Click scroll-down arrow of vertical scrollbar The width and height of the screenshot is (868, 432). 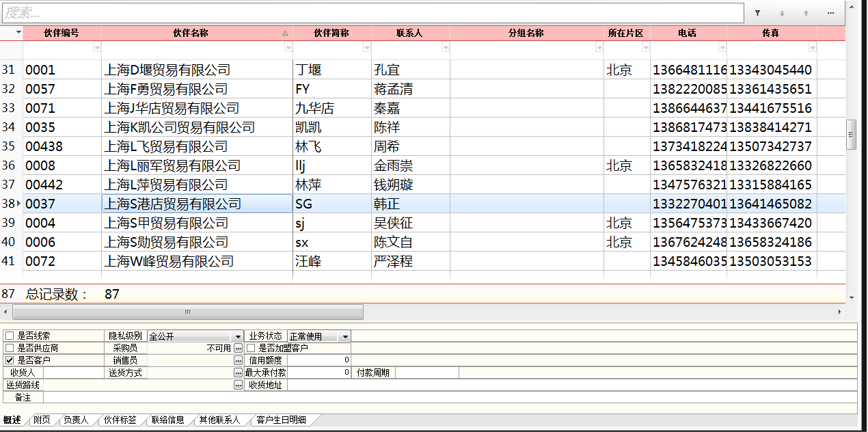click(x=851, y=298)
